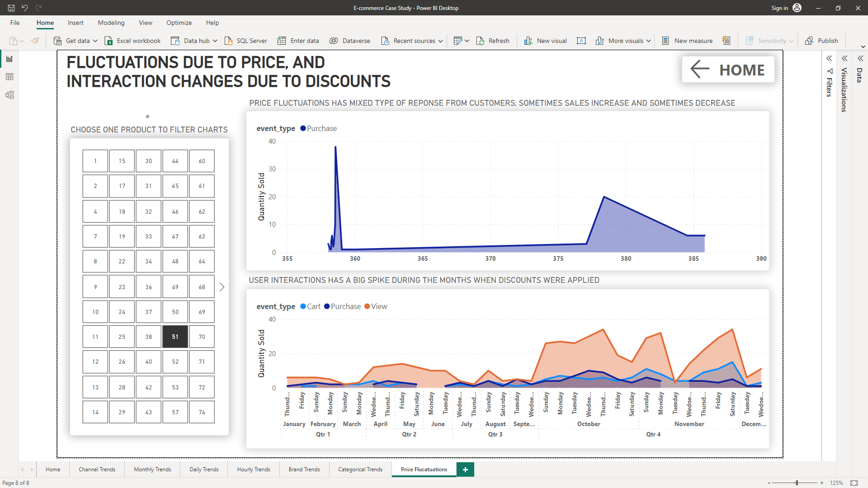
Task: Open the Report view icon
Action: point(9,59)
